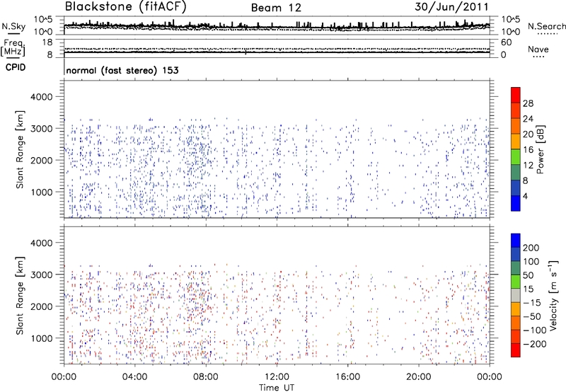Click the blue 200 velocity colorbar segment
Image resolution: width=566 pixels, height=392 pixels.
[x=516, y=241]
